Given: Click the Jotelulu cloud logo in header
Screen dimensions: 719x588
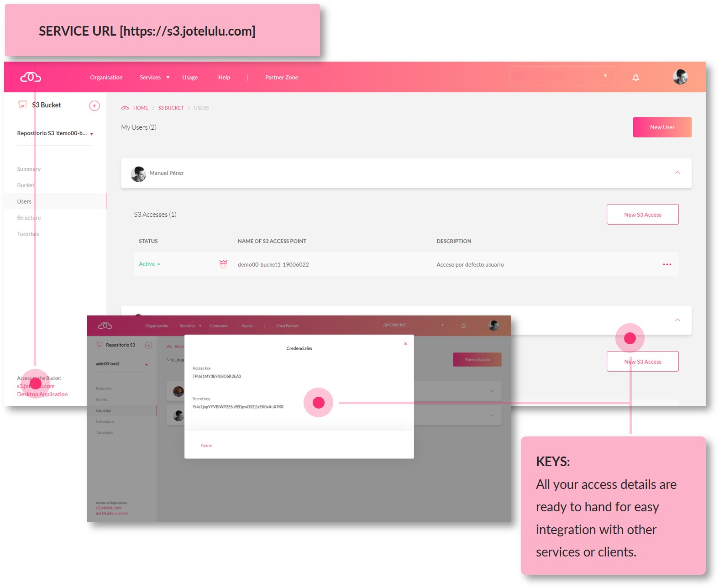Looking at the screenshot, I should 31,77.
